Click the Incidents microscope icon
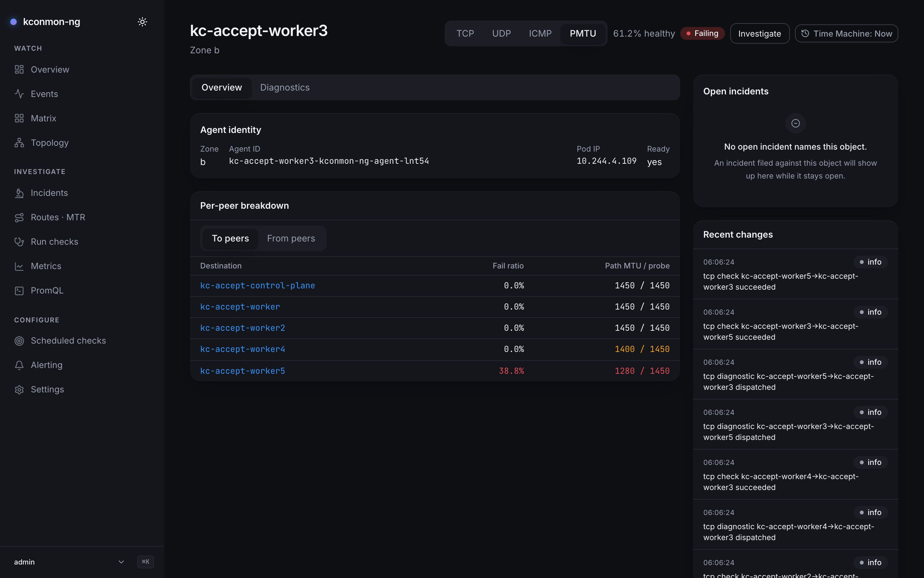The height and width of the screenshot is (578, 924). pyautogui.click(x=19, y=193)
